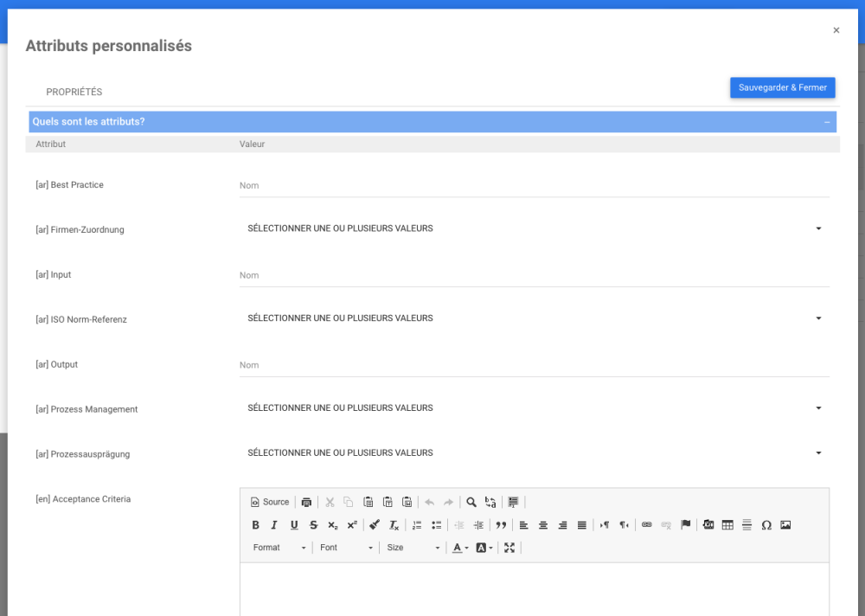Insert an anchor with the flag icon
The height and width of the screenshot is (616, 865).
[x=686, y=525]
